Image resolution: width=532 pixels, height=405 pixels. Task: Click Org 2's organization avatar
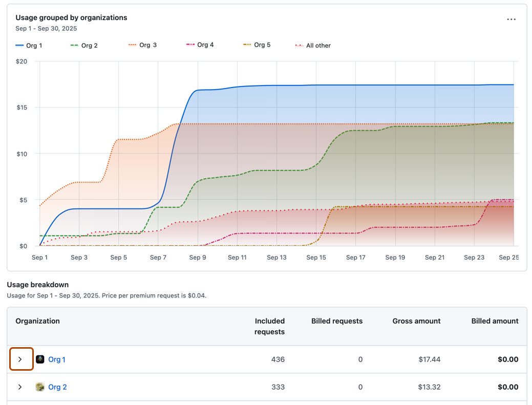(x=39, y=387)
